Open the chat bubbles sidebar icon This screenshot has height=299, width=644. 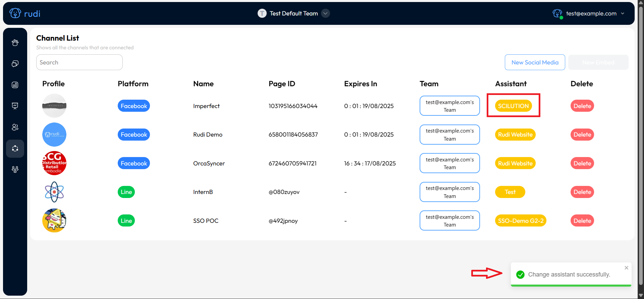coord(15,64)
